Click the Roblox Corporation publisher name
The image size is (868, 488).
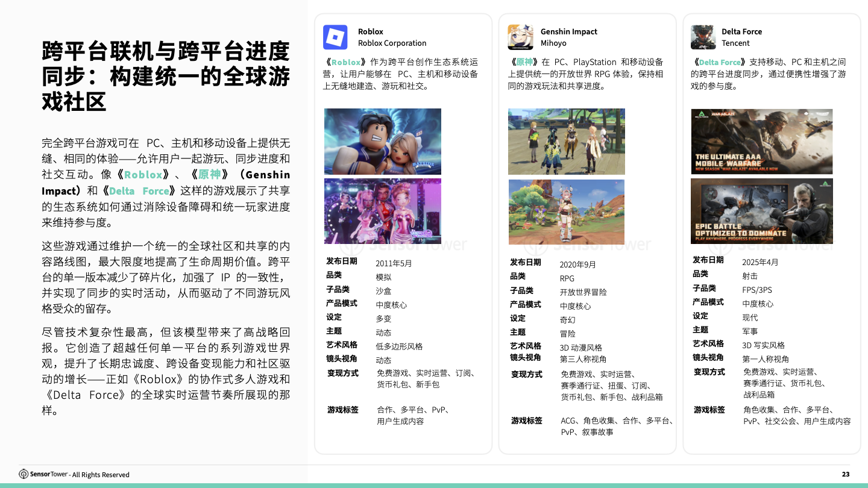(392, 43)
